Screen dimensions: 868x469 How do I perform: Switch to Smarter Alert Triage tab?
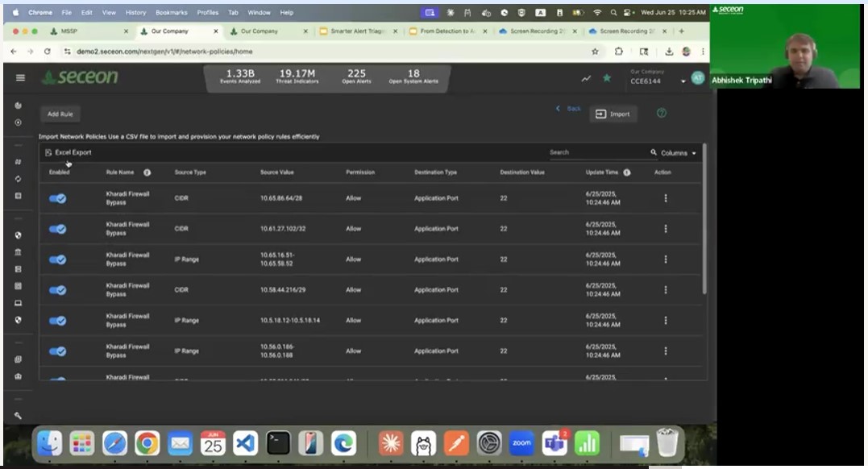click(x=359, y=31)
